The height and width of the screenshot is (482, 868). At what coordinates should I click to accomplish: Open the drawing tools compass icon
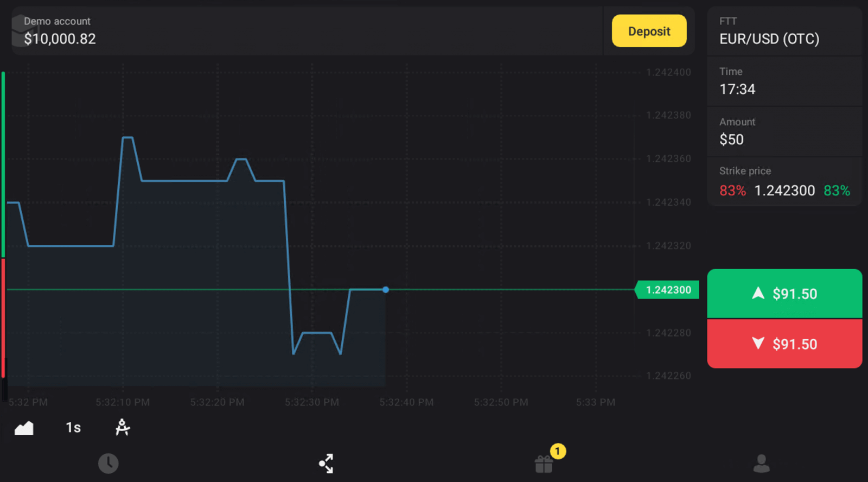[x=123, y=428]
